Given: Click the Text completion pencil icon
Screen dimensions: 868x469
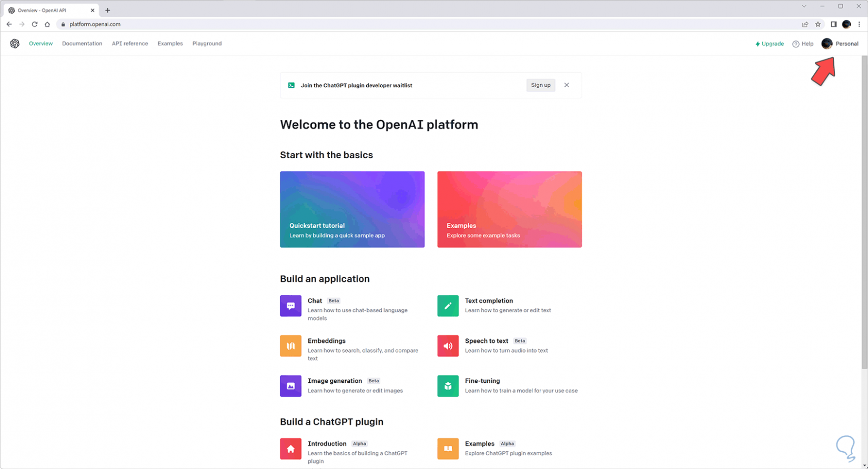Looking at the screenshot, I should tap(448, 306).
